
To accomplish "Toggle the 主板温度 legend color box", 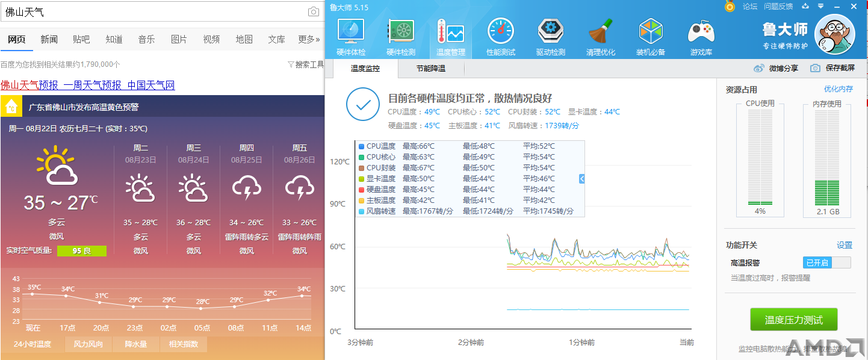I will pyautogui.click(x=361, y=200).
